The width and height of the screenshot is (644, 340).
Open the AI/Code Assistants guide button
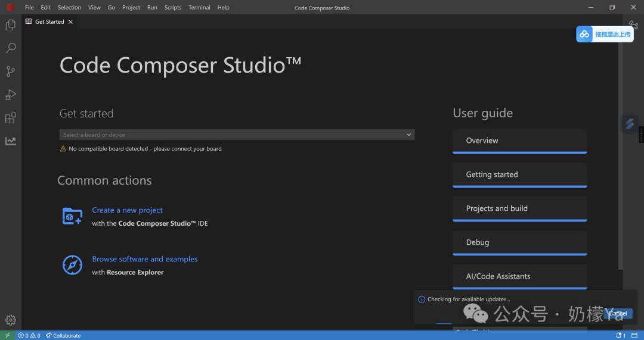coord(519,277)
